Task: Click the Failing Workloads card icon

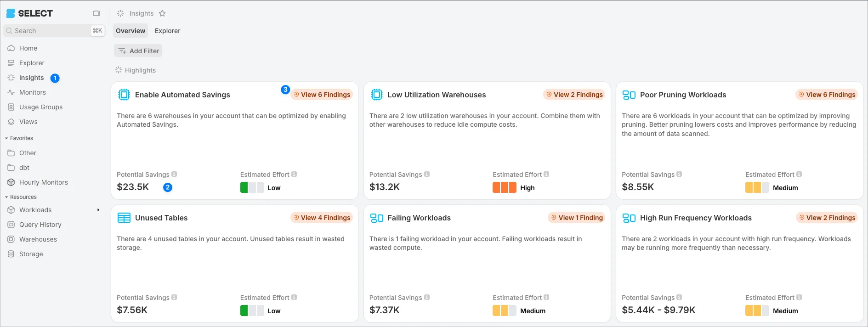Action: (x=377, y=218)
